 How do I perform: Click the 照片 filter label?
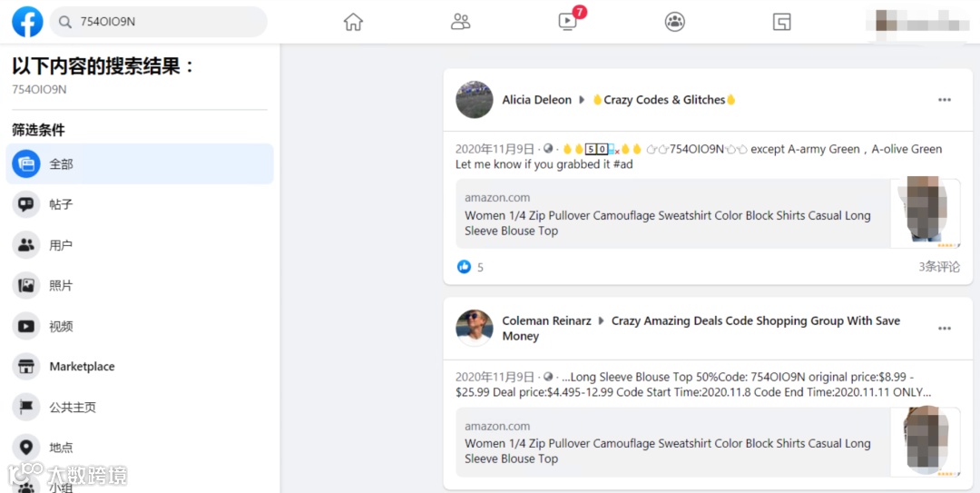pyautogui.click(x=62, y=286)
